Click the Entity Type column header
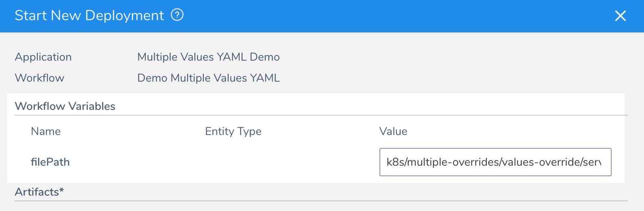Screen dimensions: 644x211 click(x=233, y=131)
